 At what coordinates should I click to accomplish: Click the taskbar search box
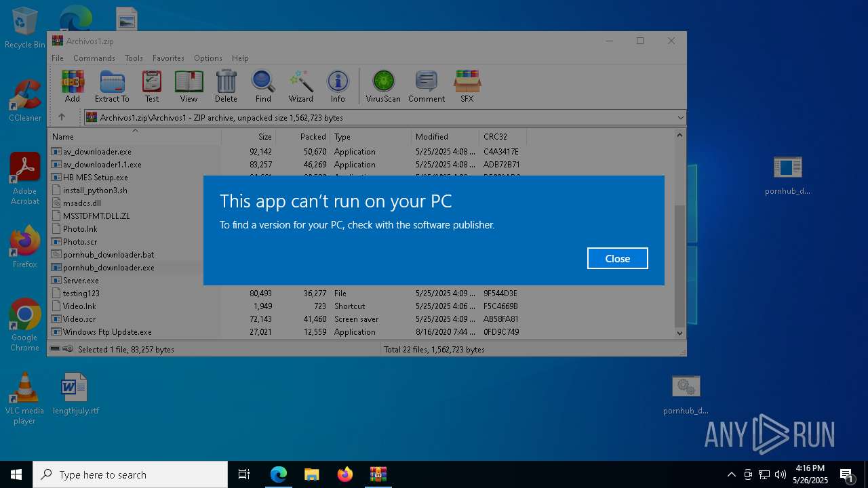(130, 474)
